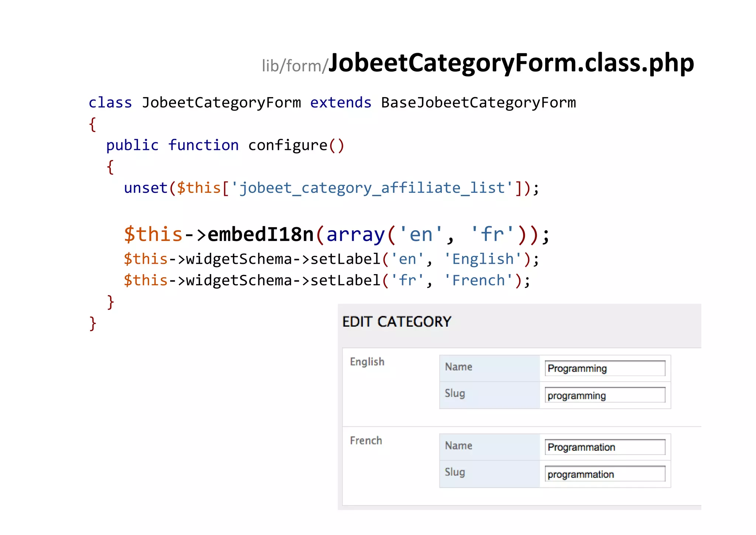Click the Name label in English section
756x535 pixels.
tap(458, 367)
